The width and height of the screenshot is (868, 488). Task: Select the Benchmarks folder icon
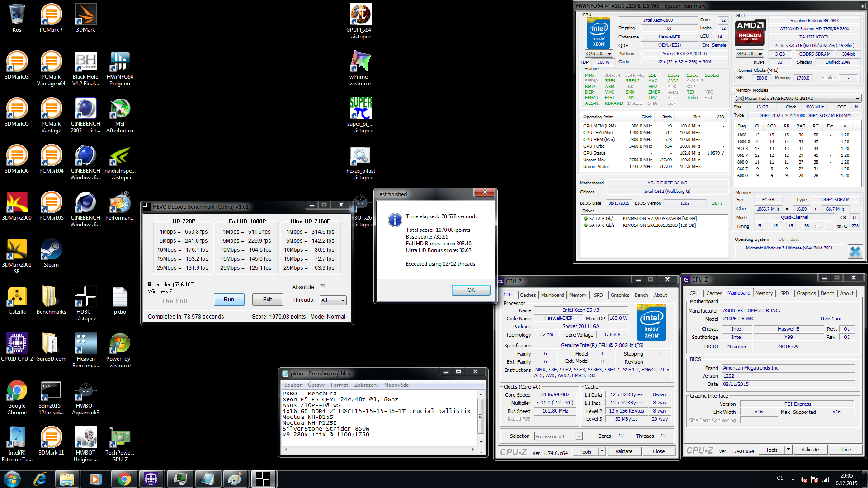coord(51,300)
